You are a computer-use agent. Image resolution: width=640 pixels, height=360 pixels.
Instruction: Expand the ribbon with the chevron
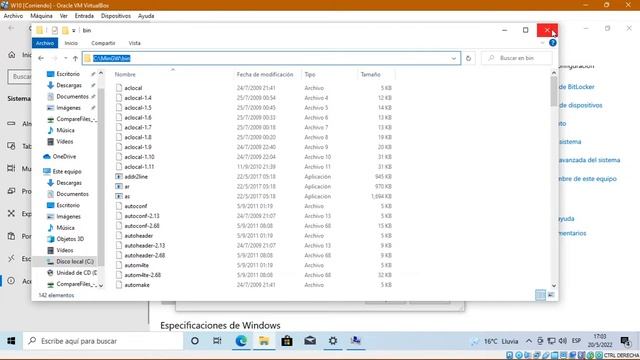tap(542, 43)
